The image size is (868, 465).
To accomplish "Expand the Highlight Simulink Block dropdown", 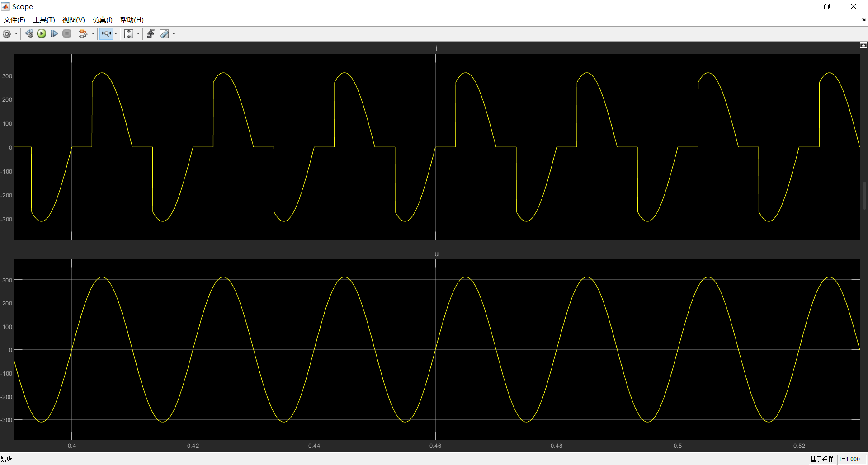I will point(93,34).
